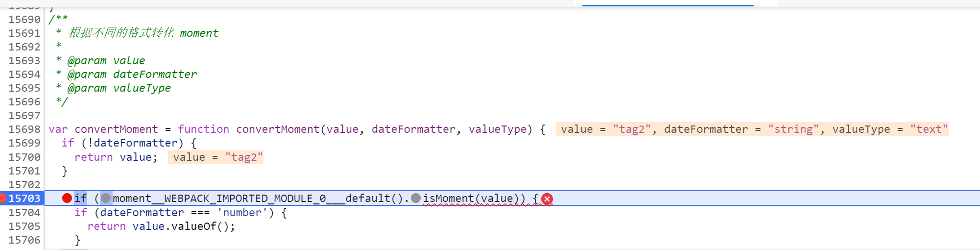
Task: Click the red breakpoint marker before the if statement
Action: click(67, 198)
